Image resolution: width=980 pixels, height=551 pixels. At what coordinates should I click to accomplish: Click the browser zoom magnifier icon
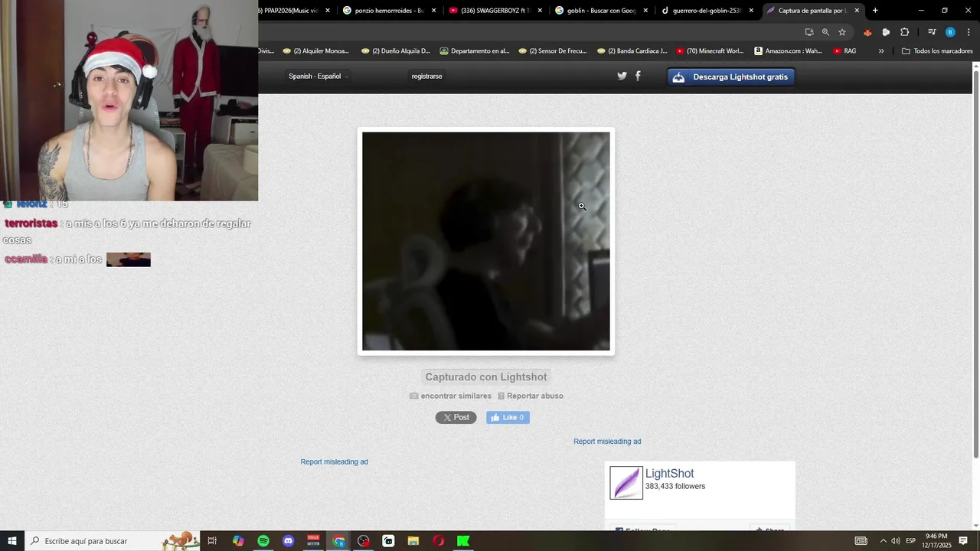(825, 32)
